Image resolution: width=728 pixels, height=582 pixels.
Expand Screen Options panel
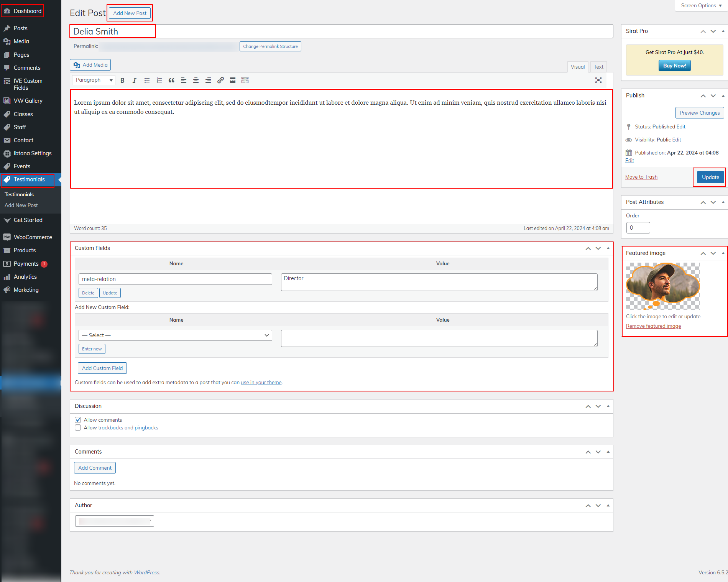pos(701,5)
